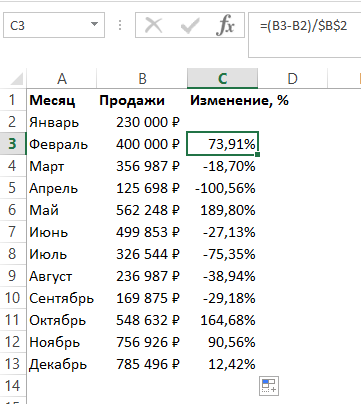
Task: Click the Select All corner triangle
Action: (17, 79)
